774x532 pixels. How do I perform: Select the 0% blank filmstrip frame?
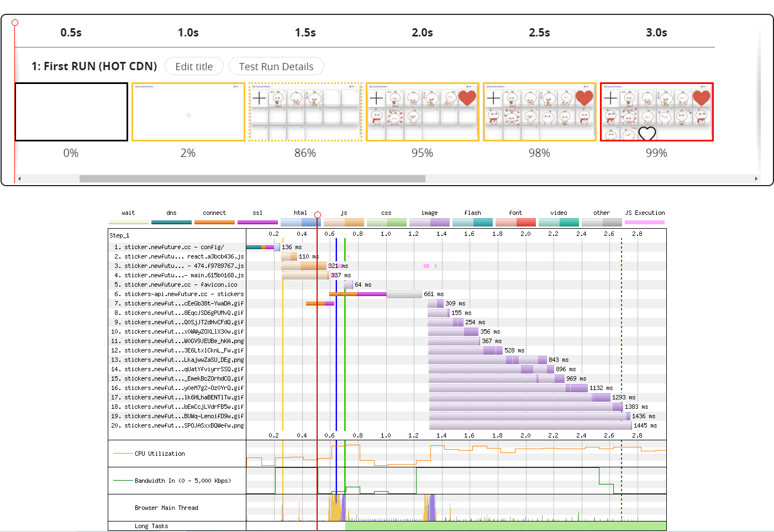coord(71,112)
